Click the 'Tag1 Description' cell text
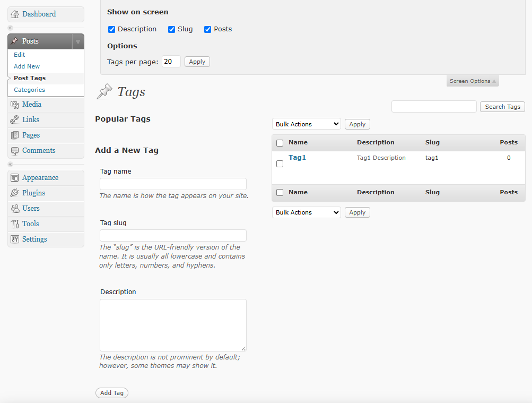 [381, 158]
